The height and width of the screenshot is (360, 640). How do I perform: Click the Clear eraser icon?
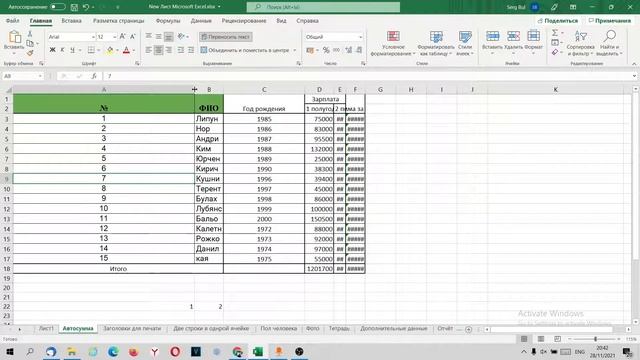tap(555, 52)
